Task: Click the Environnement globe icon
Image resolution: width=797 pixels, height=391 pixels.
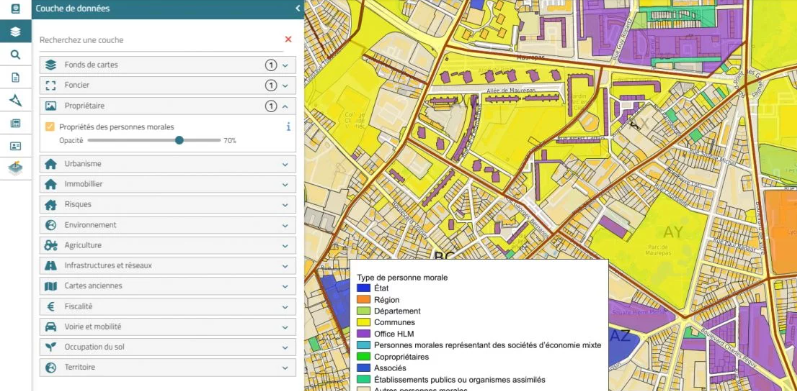Action: click(x=50, y=225)
